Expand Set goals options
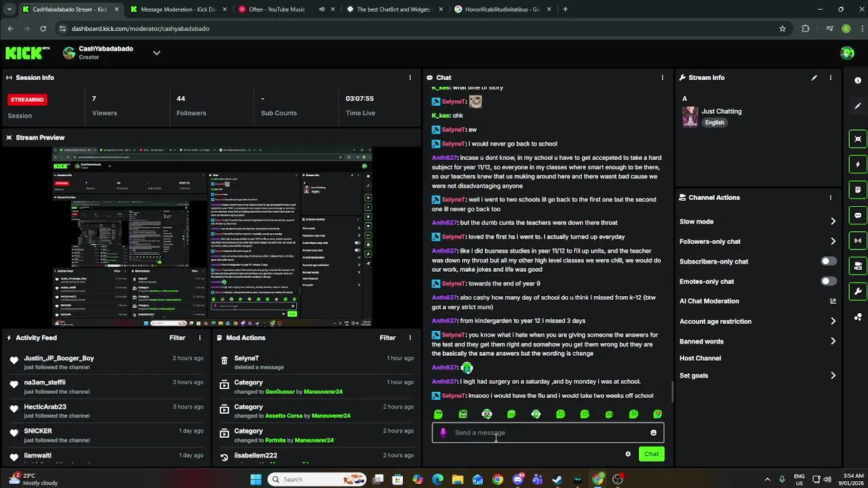Viewport: 868px width, 488px height. click(x=833, y=375)
